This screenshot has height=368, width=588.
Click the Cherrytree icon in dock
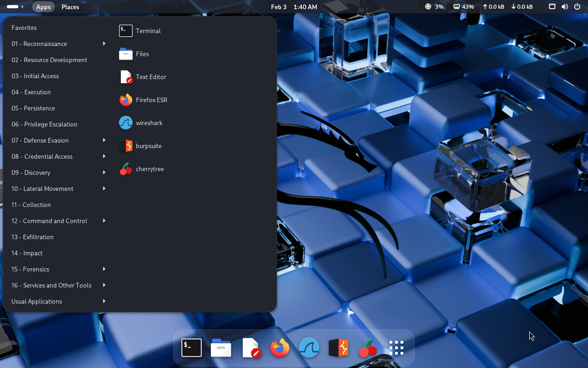tap(367, 348)
